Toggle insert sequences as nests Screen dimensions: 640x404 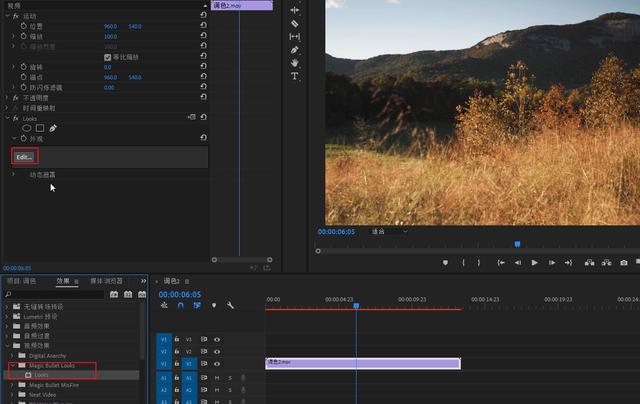(x=164, y=305)
